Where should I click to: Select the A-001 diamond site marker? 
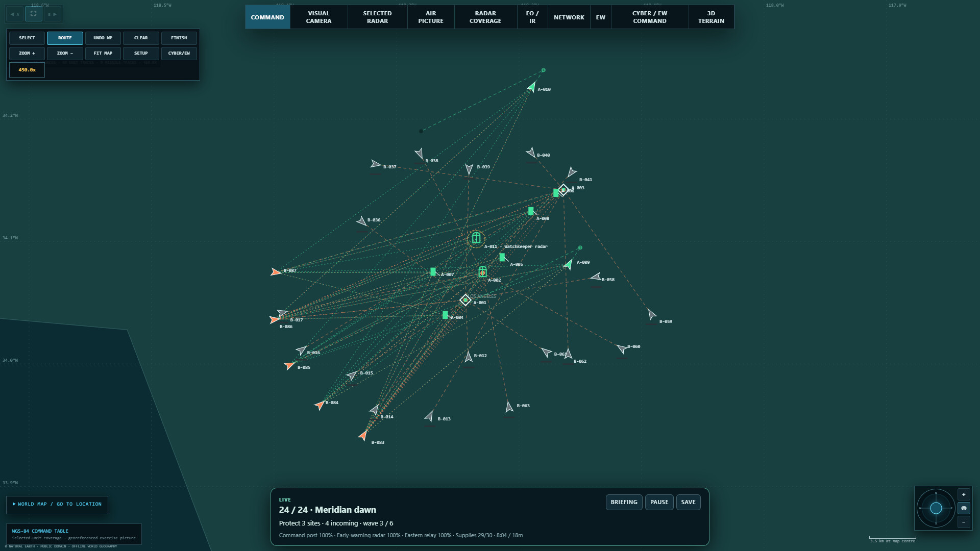click(x=465, y=300)
